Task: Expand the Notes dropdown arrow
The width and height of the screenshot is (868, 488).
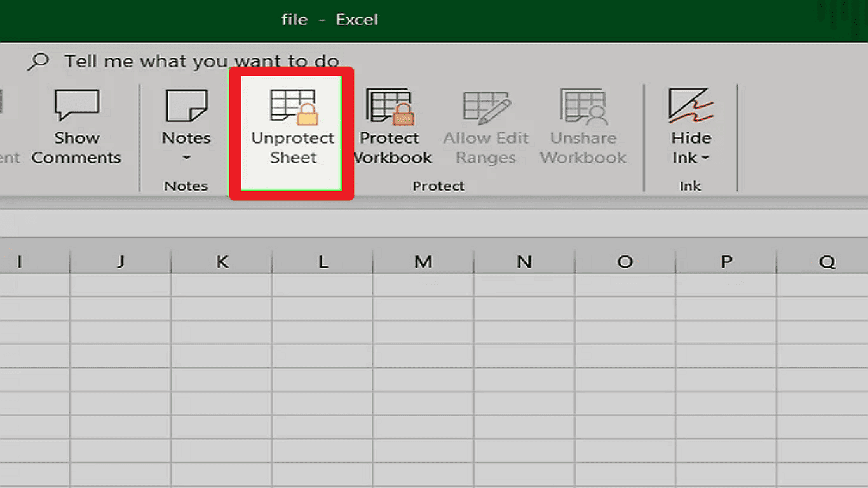Action: 186,158
